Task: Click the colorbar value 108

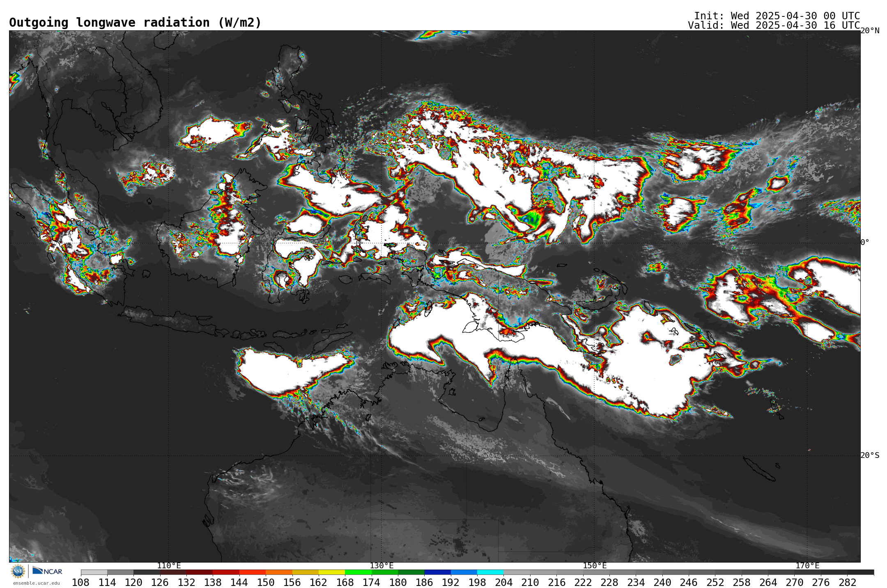Action: (x=81, y=582)
